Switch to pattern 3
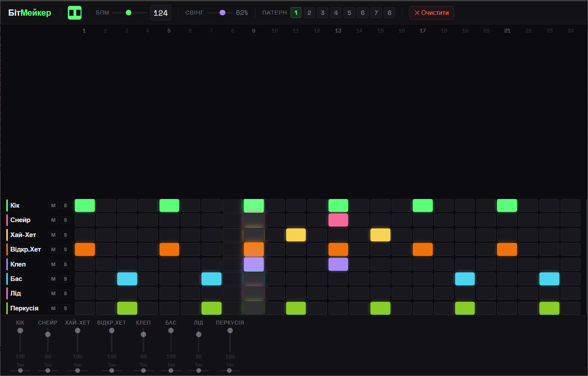 point(323,13)
